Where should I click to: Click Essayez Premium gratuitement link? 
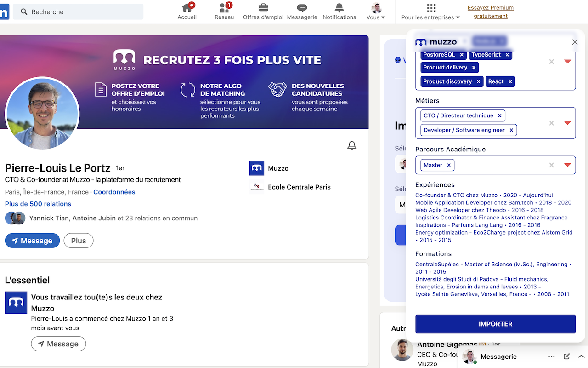(491, 11)
